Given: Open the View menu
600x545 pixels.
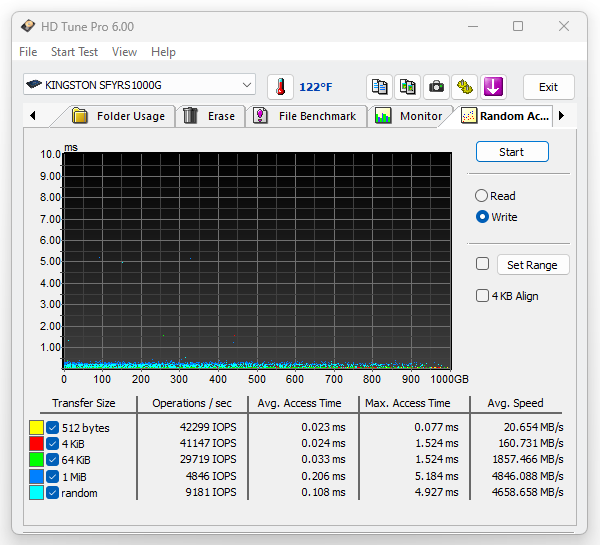Looking at the screenshot, I should point(124,52).
